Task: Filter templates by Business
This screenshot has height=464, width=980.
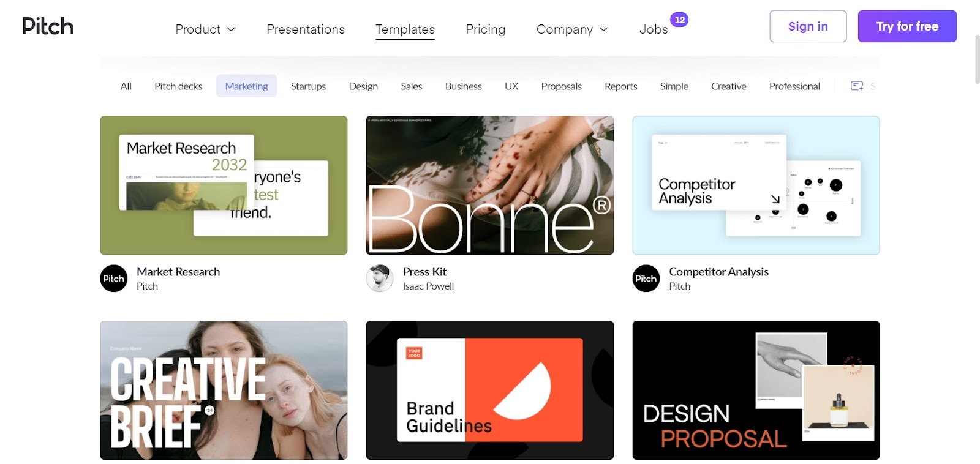Action: [x=464, y=86]
